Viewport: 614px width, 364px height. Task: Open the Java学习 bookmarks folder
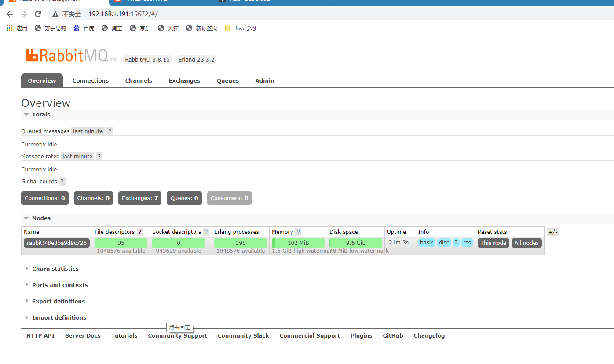[240, 28]
